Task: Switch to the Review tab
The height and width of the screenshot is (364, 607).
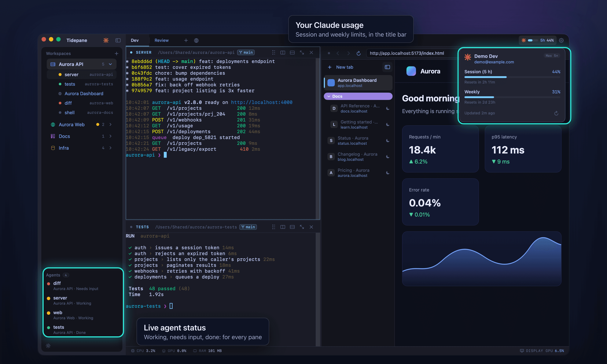Action: [161, 40]
